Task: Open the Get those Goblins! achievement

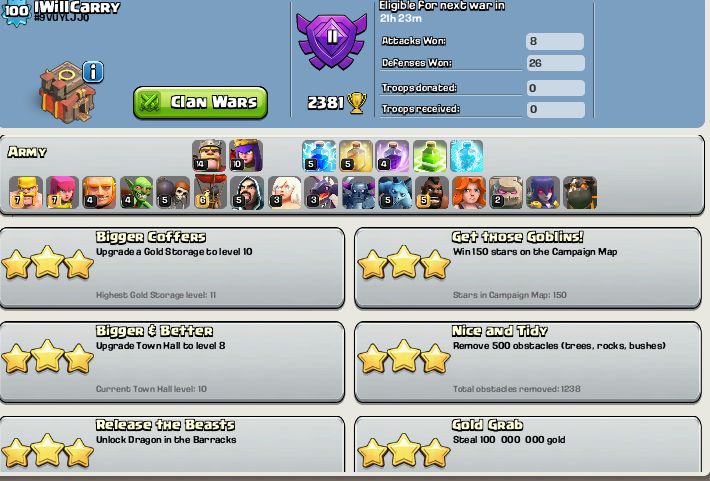Action: click(528, 268)
